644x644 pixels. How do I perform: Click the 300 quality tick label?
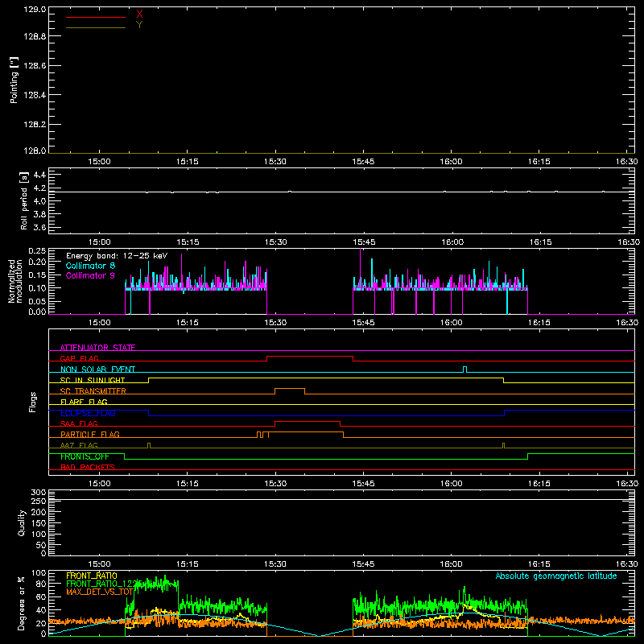pos(39,493)
